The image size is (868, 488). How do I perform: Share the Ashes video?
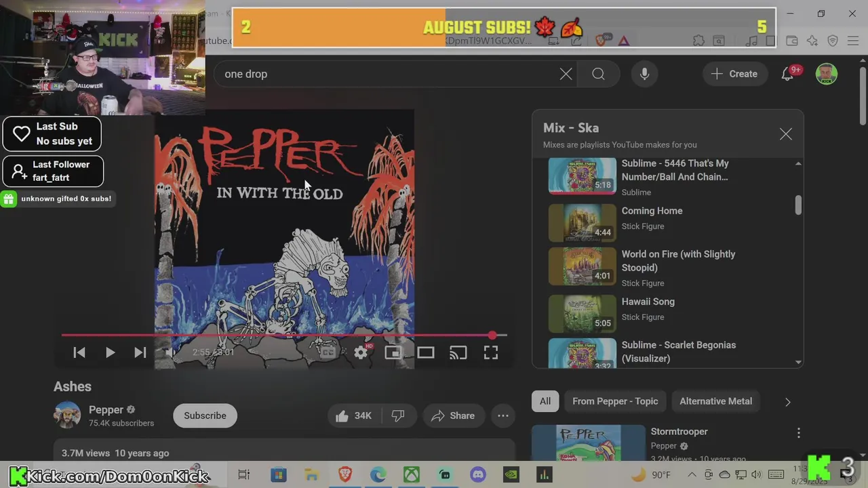(454, 415)
